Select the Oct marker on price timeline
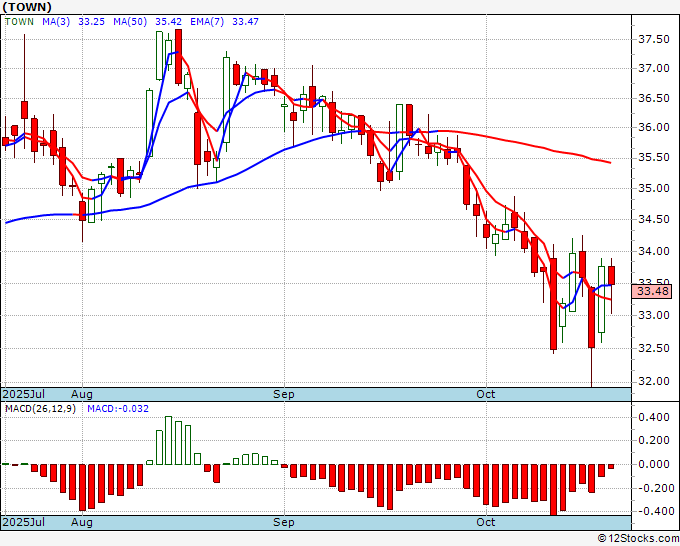The height and width of the screenshot is (546, 680). click(485, 394)
